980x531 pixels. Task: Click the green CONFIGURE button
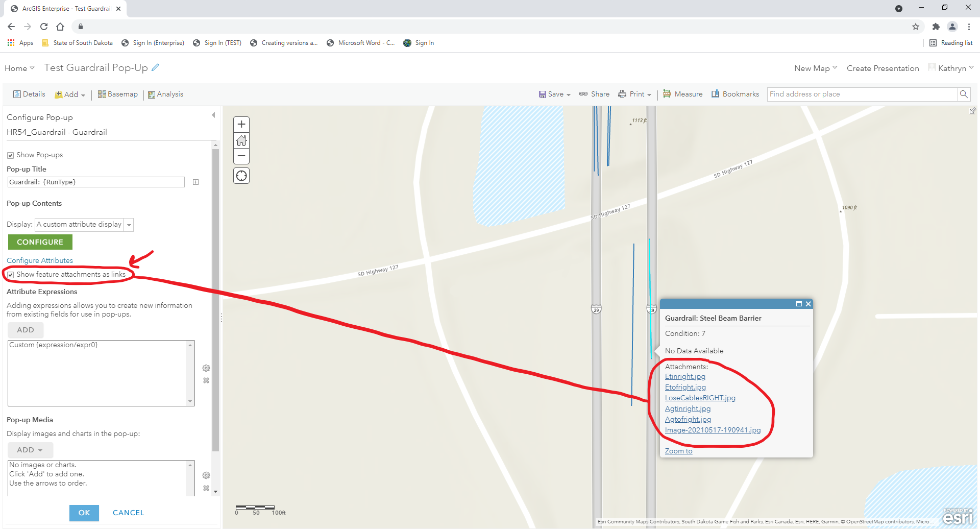click(40, 242)
